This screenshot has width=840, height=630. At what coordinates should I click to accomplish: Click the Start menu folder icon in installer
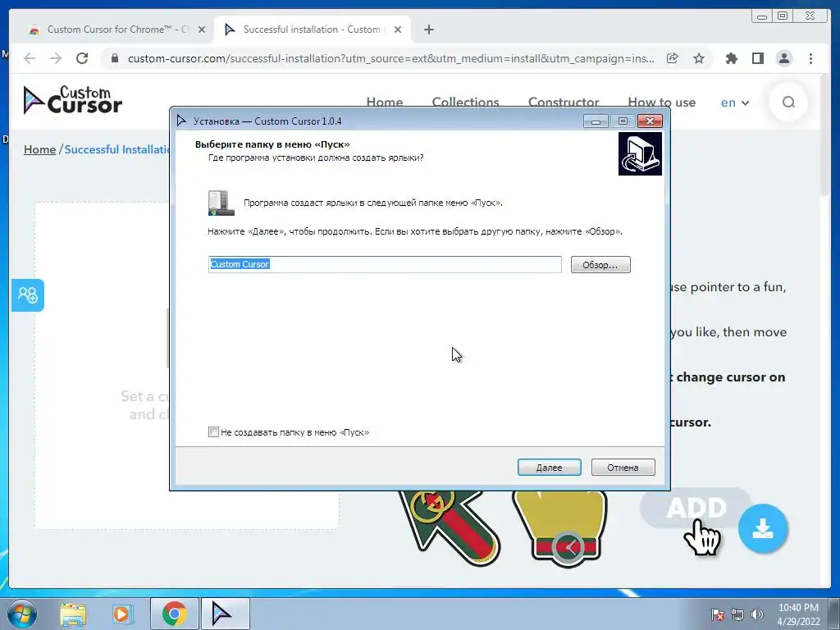tap(221, 203)
